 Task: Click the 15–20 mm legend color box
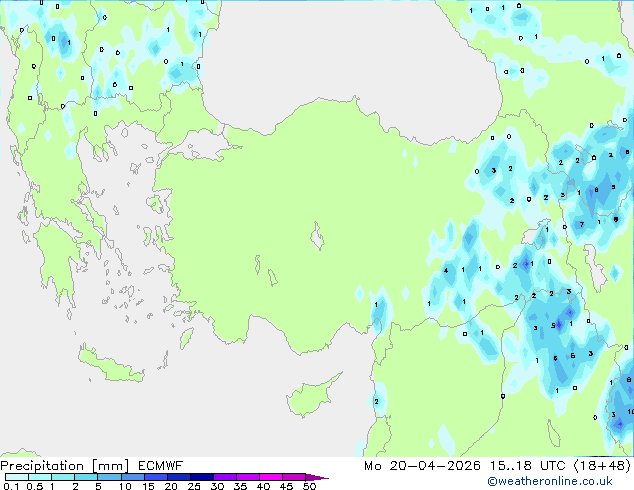click(x=155, y=477)
